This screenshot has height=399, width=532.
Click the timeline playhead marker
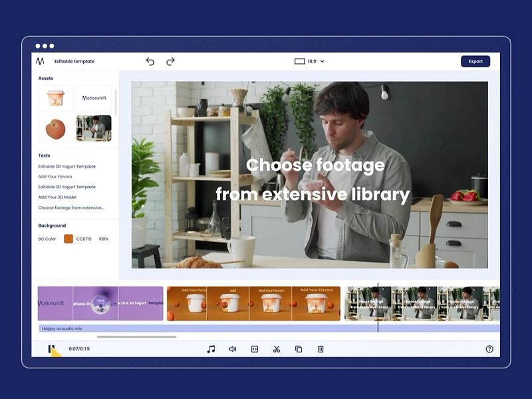(378, 307)
